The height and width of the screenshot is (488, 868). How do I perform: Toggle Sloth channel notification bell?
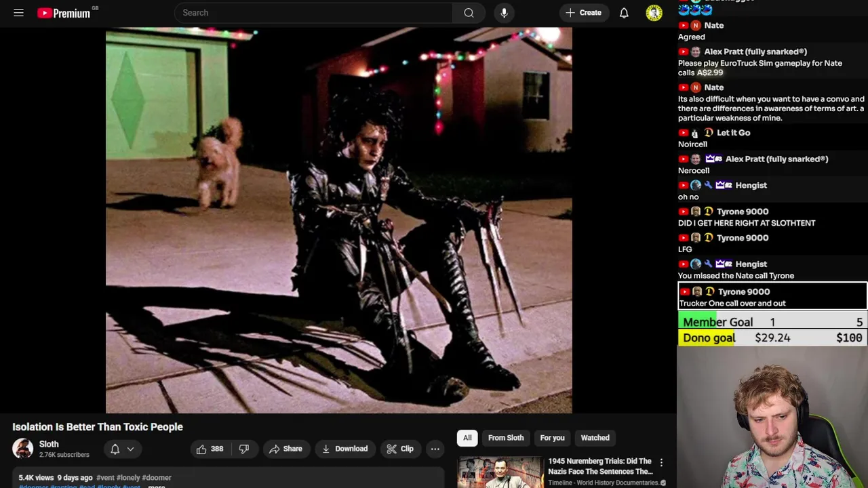115,449
